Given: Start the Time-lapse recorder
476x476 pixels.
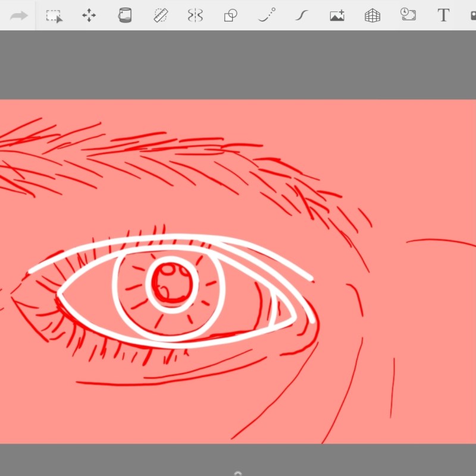Looking at the screenshot, I should [x=407, y=15].
